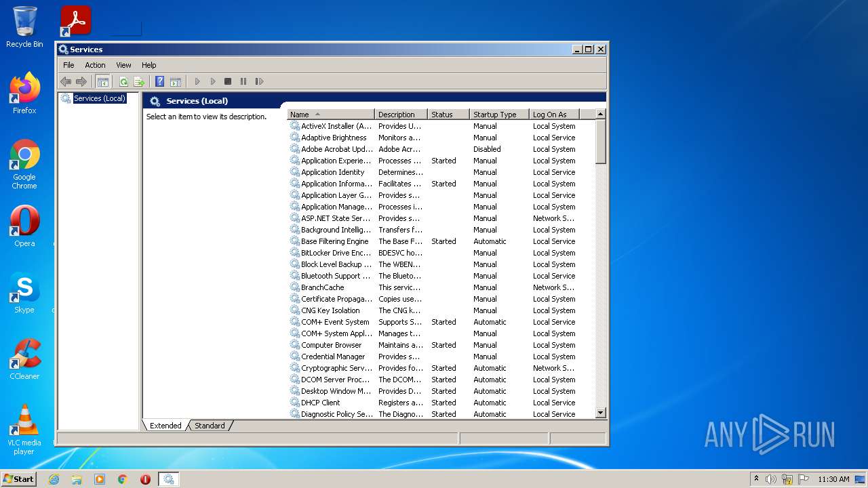Select Services (Local) tree node
Viewport: 868px width, 488px height.
[100, 98]
